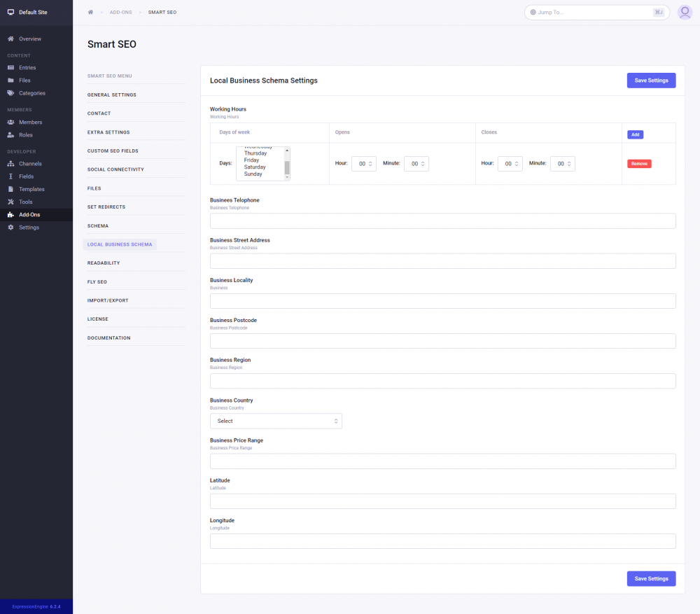Viewport: 700px width, 614px height.
Task: Open Tools in the Developer sidebar
Action: [x=25, y=202]
